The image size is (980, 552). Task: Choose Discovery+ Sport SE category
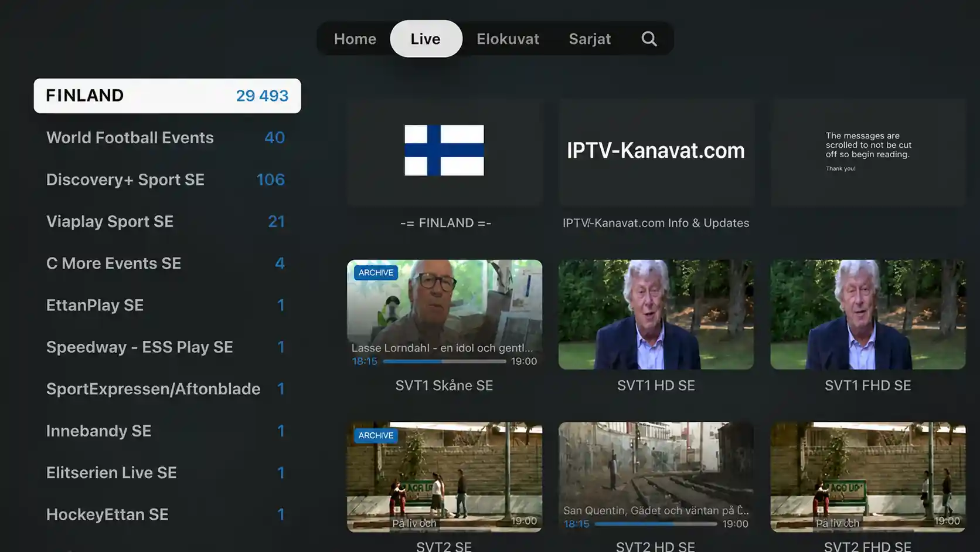(167, 180)
